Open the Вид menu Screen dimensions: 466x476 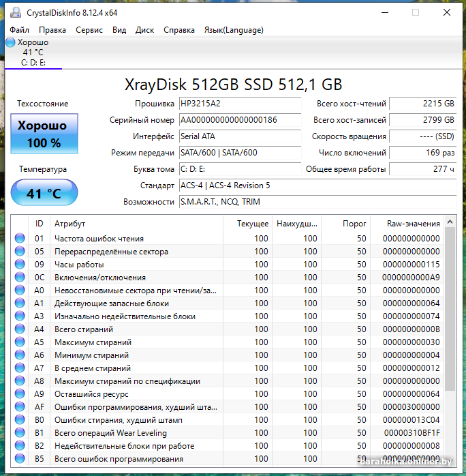(x=119, y=30)
